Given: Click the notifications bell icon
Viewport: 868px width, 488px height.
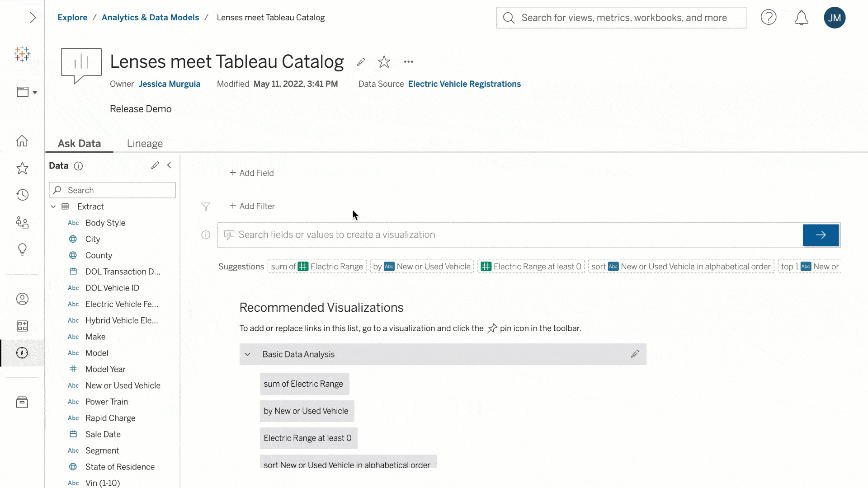Looking at the screenshot, I should [802, 17].
